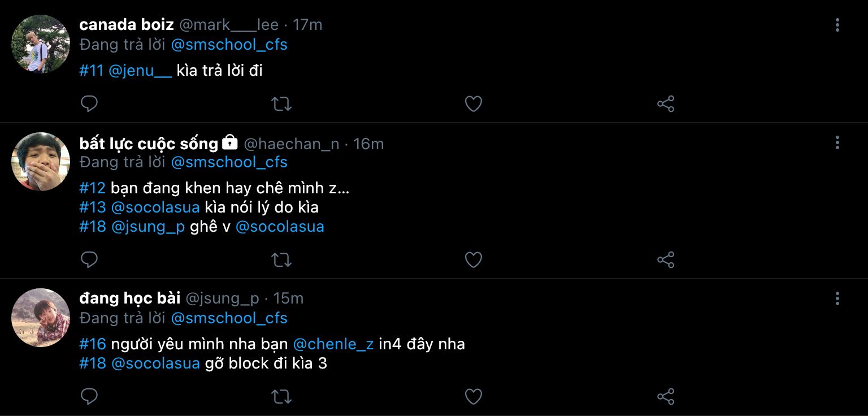
Task: Like the tweet from @jsung_p
Action: coord(473,396)
